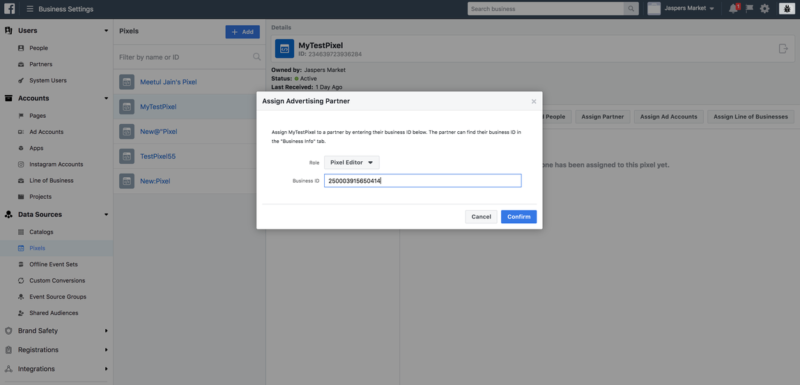Expand the Integrations section
Viewport: 800px width, 385px height.
(x=106, y=369)
